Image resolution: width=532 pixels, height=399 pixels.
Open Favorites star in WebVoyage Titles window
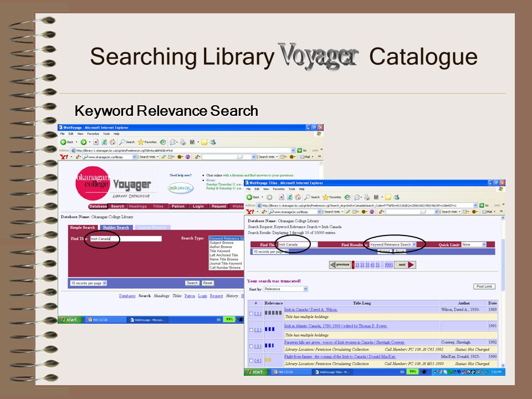pyautogui.click(x=326, y=197)
